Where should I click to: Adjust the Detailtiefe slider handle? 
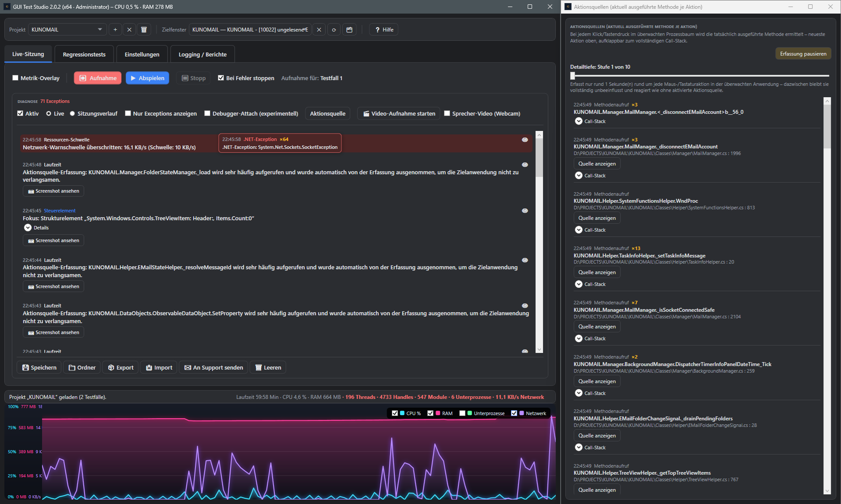click(x=572, y=76)
